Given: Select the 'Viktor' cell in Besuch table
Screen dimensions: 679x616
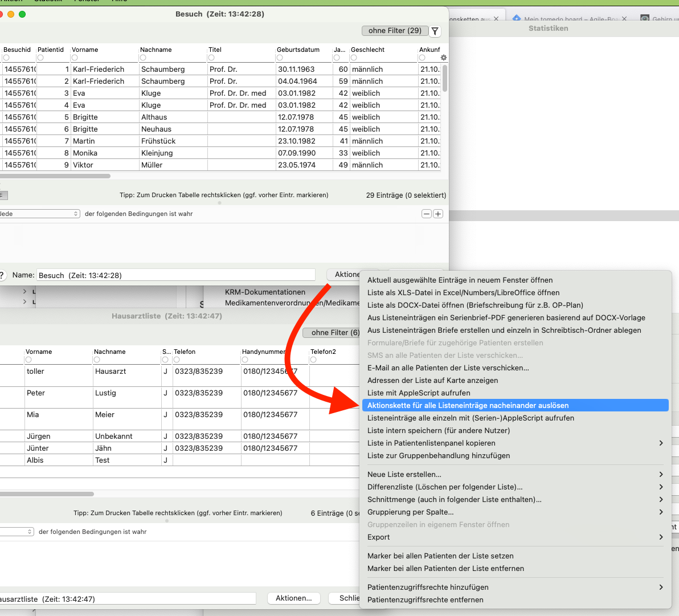Looking at the screenshot, I should 105,165.
